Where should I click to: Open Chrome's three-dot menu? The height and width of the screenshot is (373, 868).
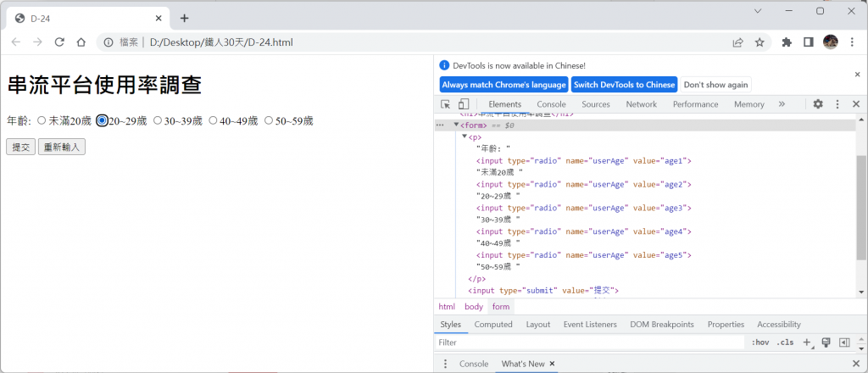852,42
